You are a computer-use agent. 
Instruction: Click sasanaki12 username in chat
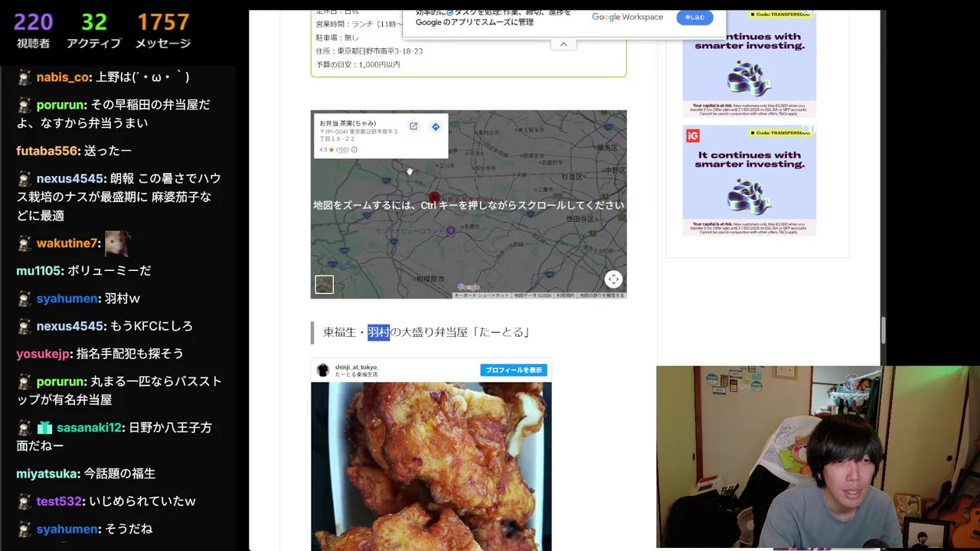coord(89,428)
